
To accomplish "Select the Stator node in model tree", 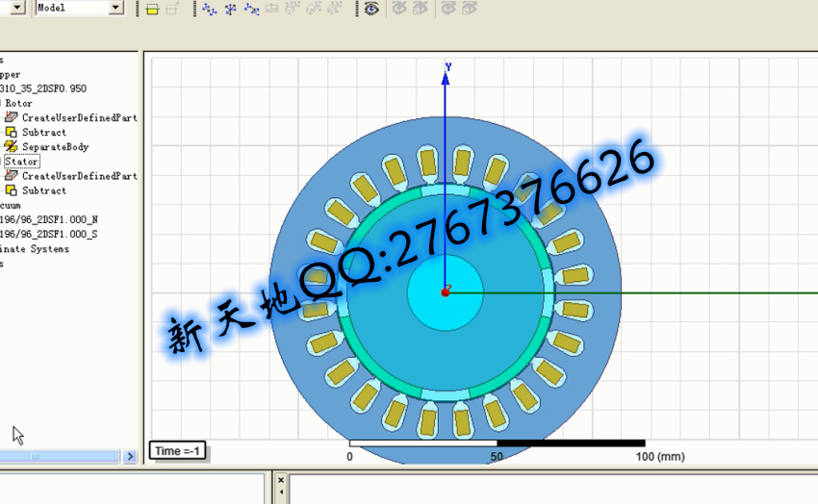I will point(21,162).
